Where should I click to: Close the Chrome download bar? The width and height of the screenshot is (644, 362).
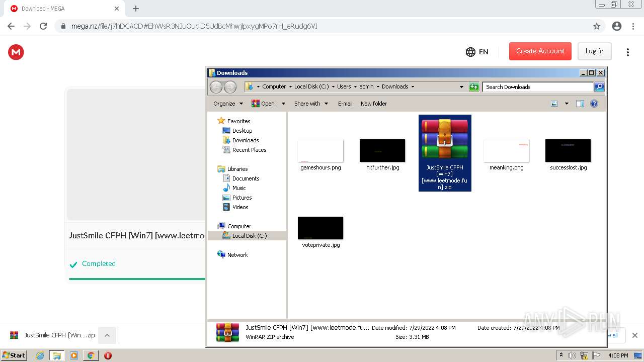634,335
